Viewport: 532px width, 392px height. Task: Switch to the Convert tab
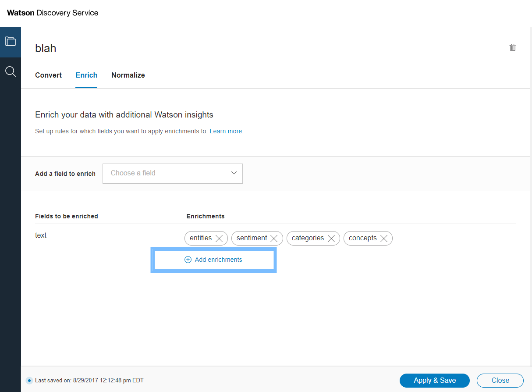coord(48,75)
